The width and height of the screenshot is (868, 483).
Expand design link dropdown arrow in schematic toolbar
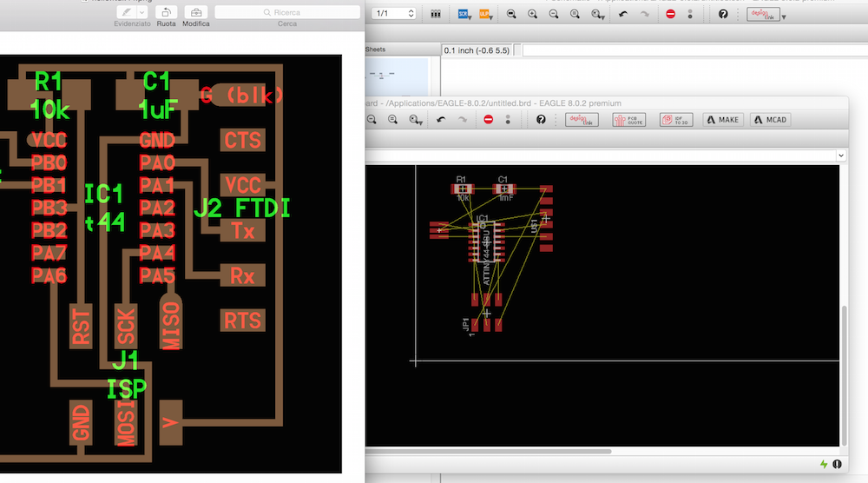tap(784, 17)
